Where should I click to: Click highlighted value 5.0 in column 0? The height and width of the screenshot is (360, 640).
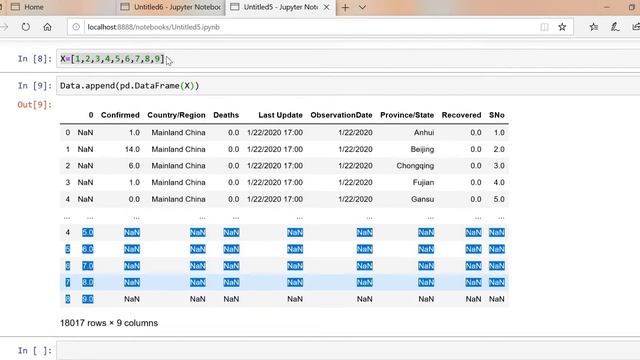[x=88, y=233]
